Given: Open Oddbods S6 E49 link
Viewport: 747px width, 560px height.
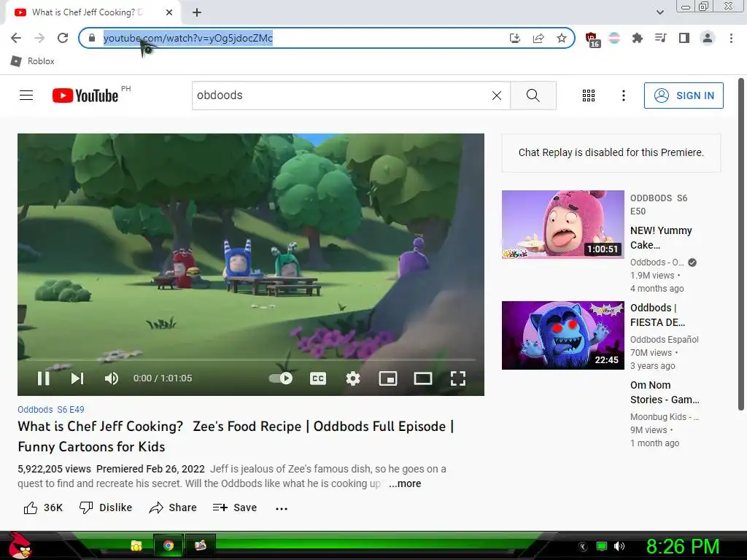Looking at the screenshot, I should click(x=51, y=410).
